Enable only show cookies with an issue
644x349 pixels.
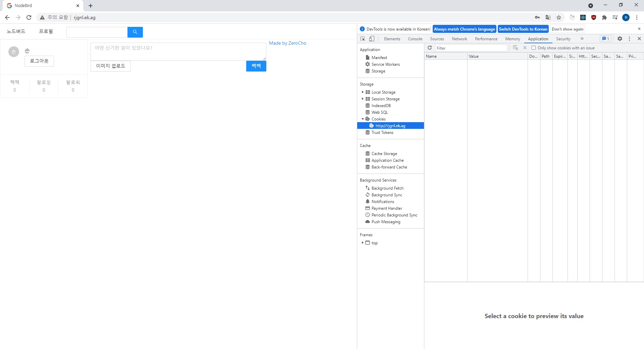534,48
